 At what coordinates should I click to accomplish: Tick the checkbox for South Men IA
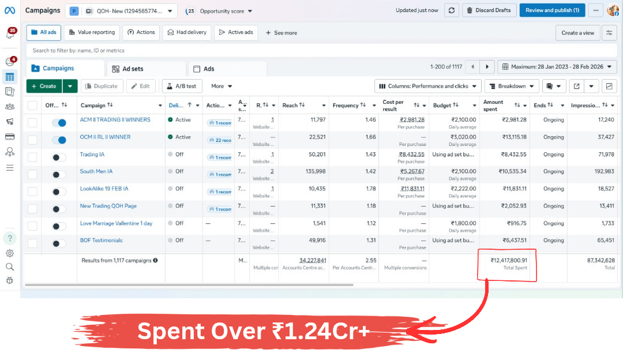click(32, 174)
